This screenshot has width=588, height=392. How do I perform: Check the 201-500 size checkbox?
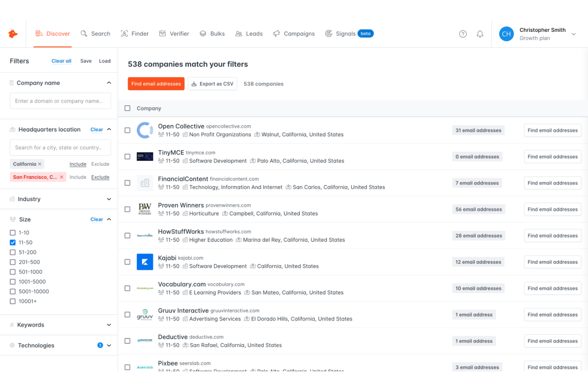click(13, 262)
